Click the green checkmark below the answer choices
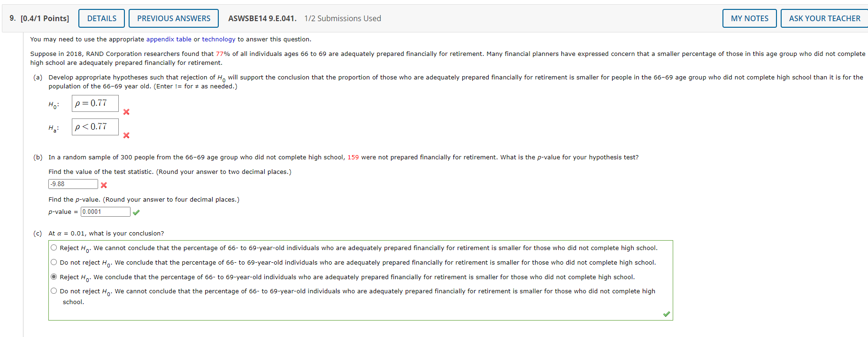Screen dimensions: 868x337 (x=666, y=313)
